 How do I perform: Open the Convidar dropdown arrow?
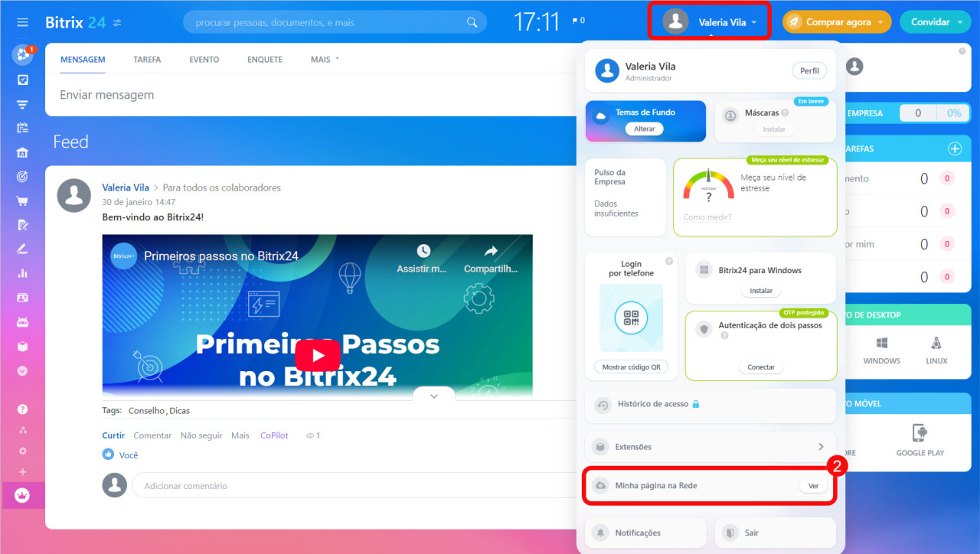click(960, 22)
